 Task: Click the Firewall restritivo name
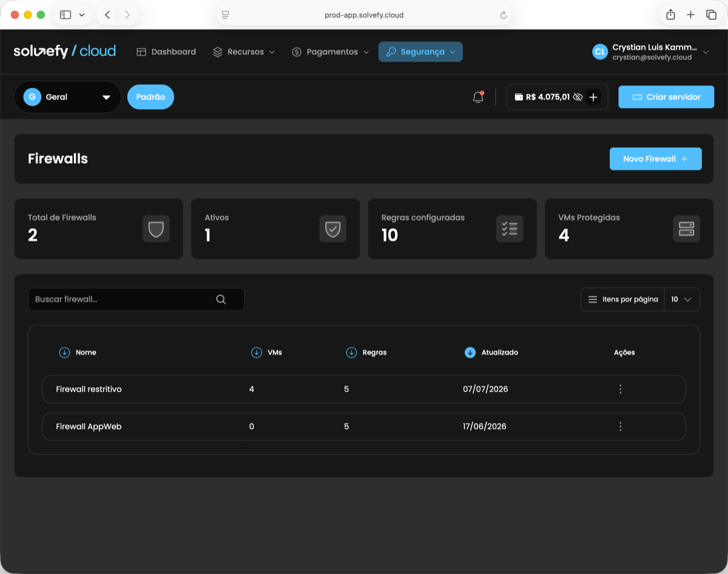89,390
